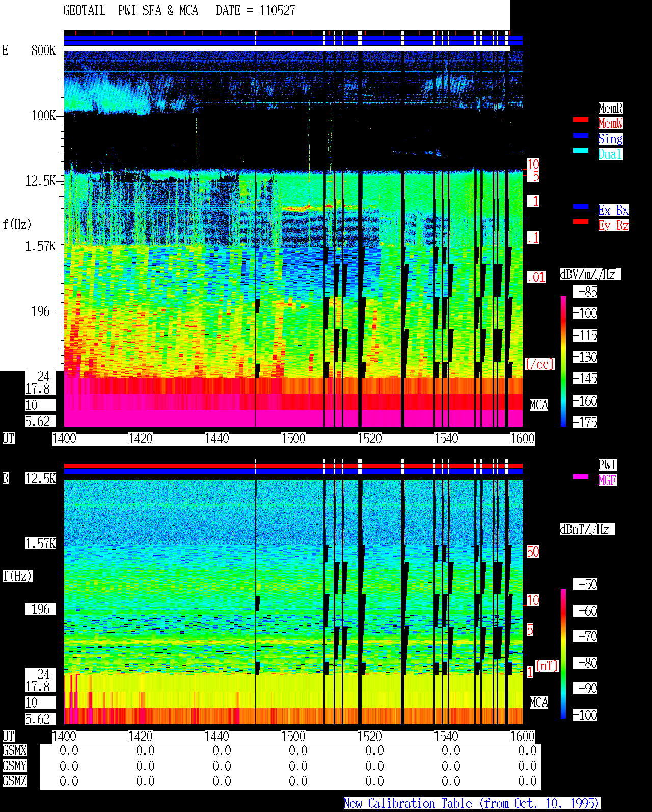Select the PWI legend label
This screenshot has width=652, height=812.
click(607, 465)
